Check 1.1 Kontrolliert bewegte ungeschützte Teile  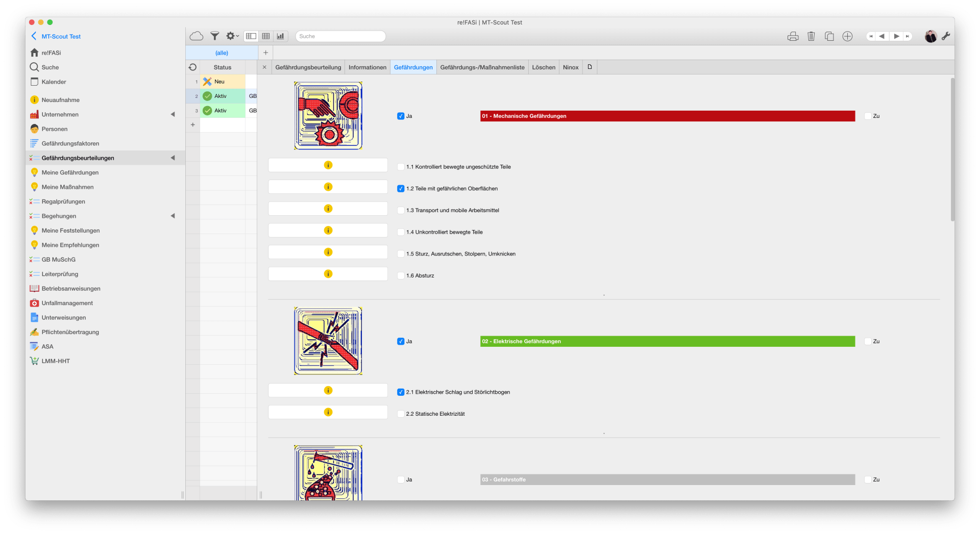click(x=401, y=167)
